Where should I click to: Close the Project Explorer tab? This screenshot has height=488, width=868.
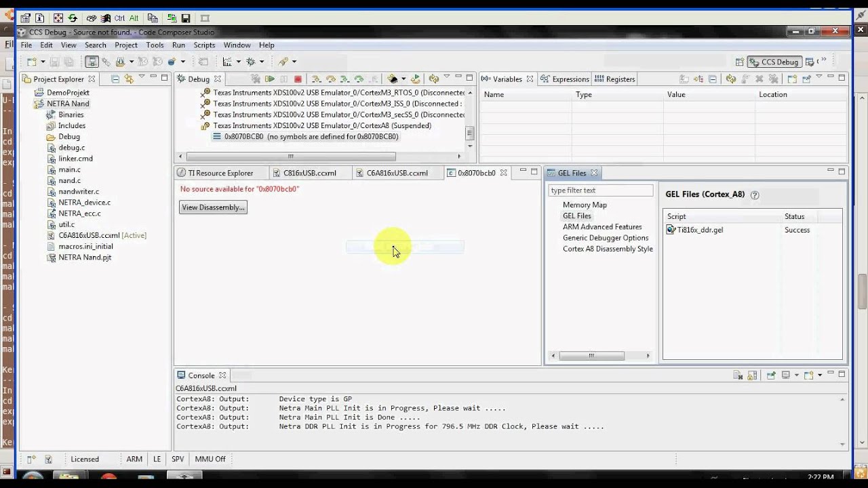coord(92,79)
